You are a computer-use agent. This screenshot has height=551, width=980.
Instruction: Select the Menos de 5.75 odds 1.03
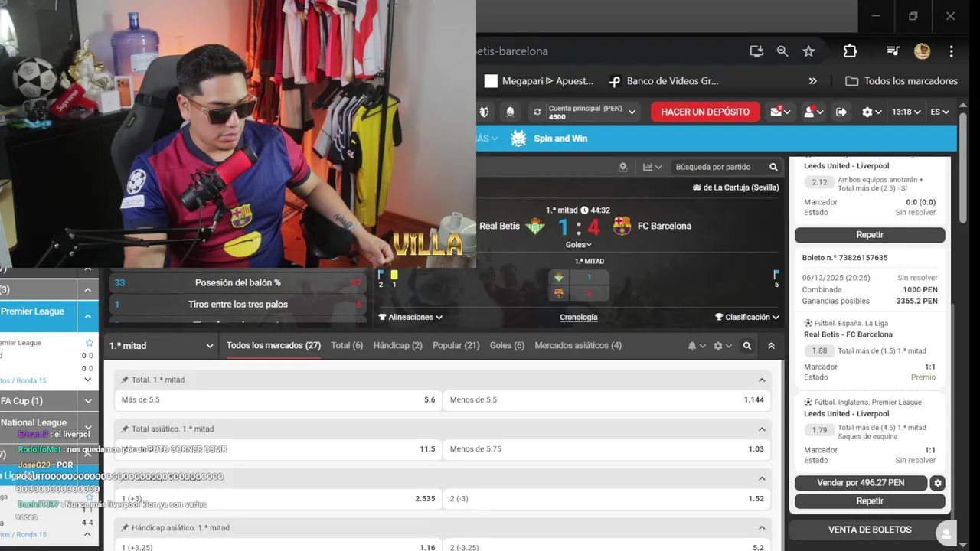[x=606, y=449]
